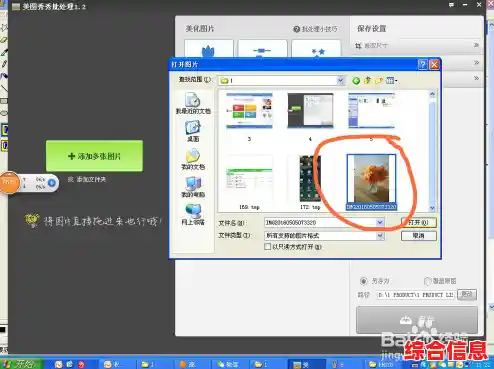494x369 pixels.
Task: Click the help question mark in dialog title
Action: 422,64
